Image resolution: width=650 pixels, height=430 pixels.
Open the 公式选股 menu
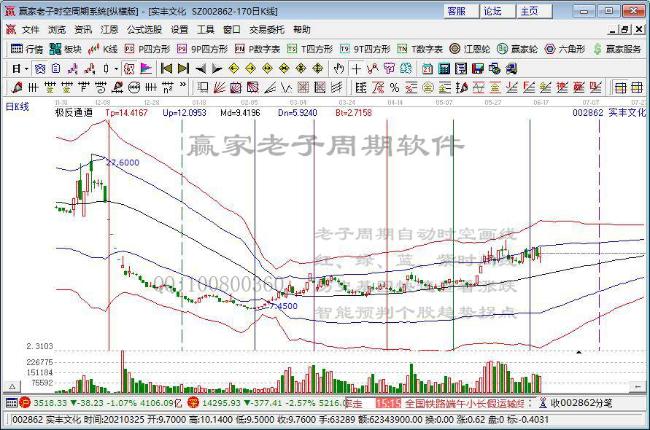(144, 29)
